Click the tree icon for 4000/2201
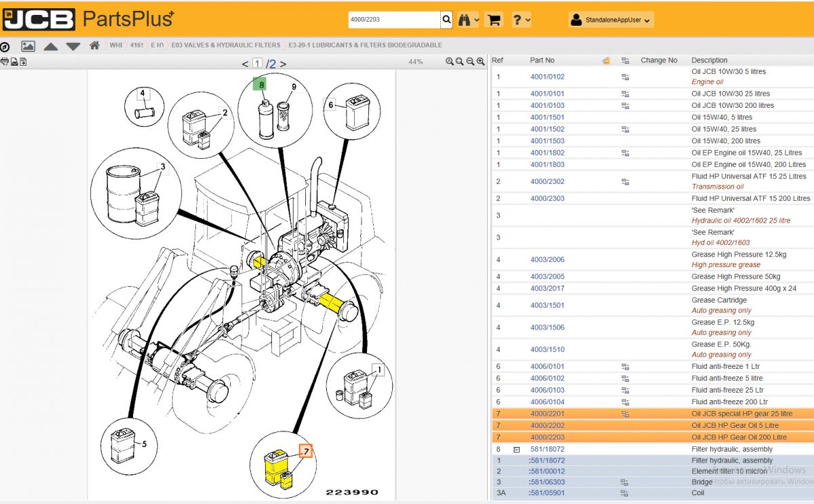This screenshot has height=504, width=814. 625,414
